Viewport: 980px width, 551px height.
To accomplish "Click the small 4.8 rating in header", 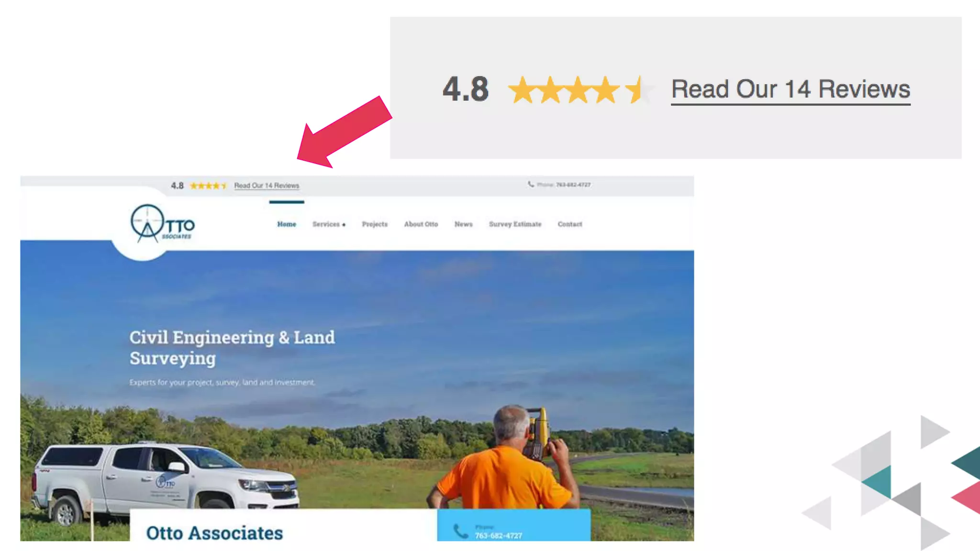I will click(177, 186).
